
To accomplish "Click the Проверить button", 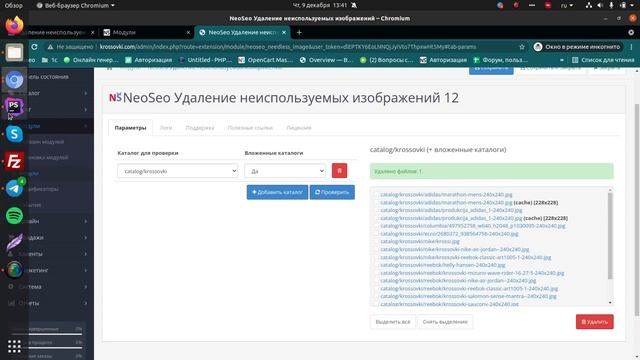I will pos(332,192).
